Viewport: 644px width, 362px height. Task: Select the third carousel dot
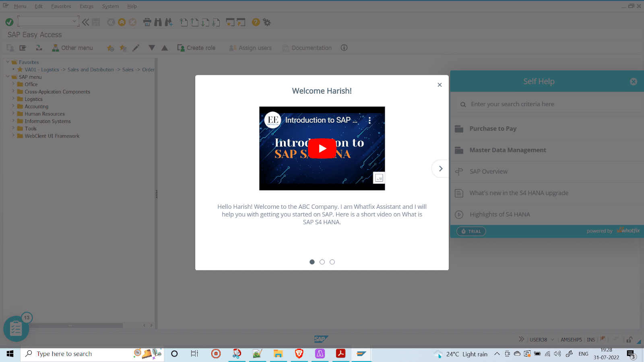(332, 262)
